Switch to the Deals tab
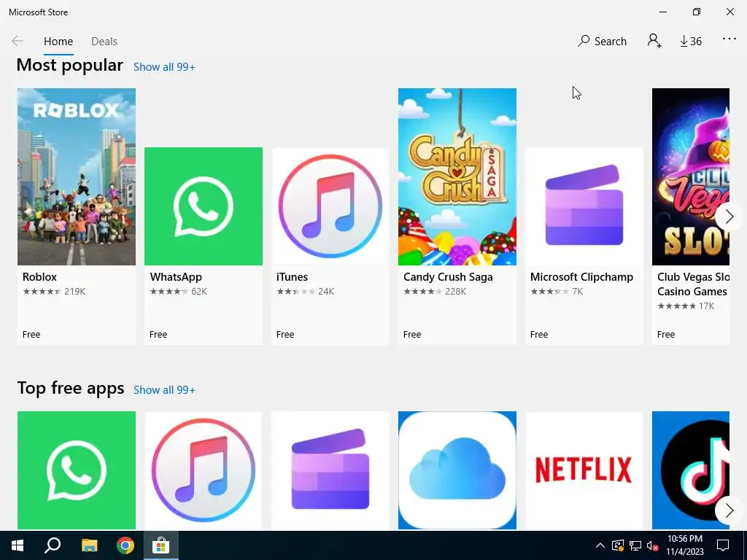 [104, 42]
